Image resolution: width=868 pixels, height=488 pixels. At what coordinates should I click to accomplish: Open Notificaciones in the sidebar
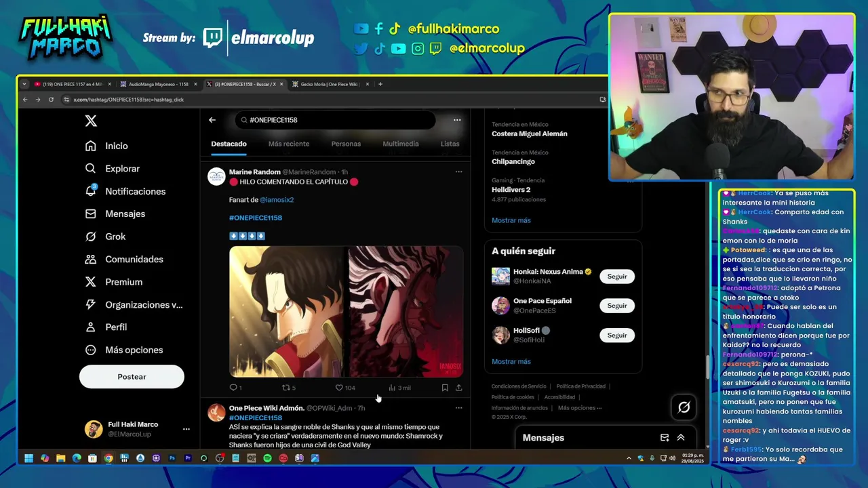pos(125,191)
